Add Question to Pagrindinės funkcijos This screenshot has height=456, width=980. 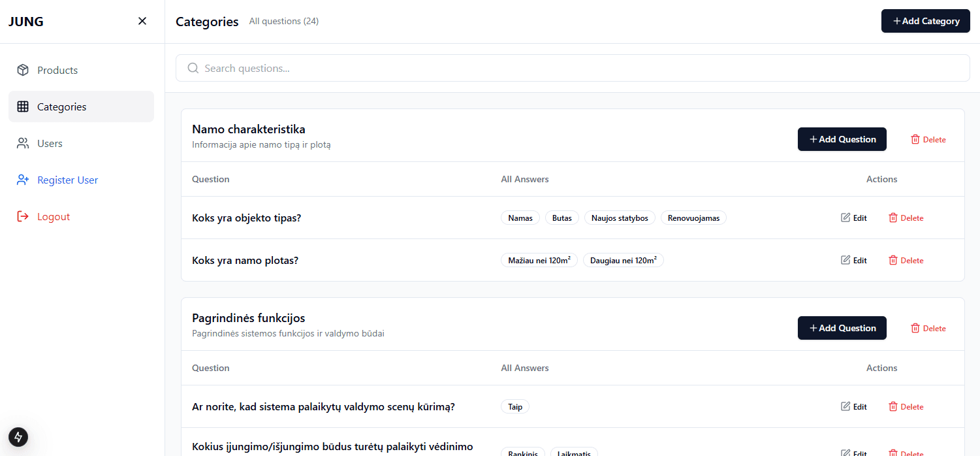pyautogui.click(x=842, y=328)
